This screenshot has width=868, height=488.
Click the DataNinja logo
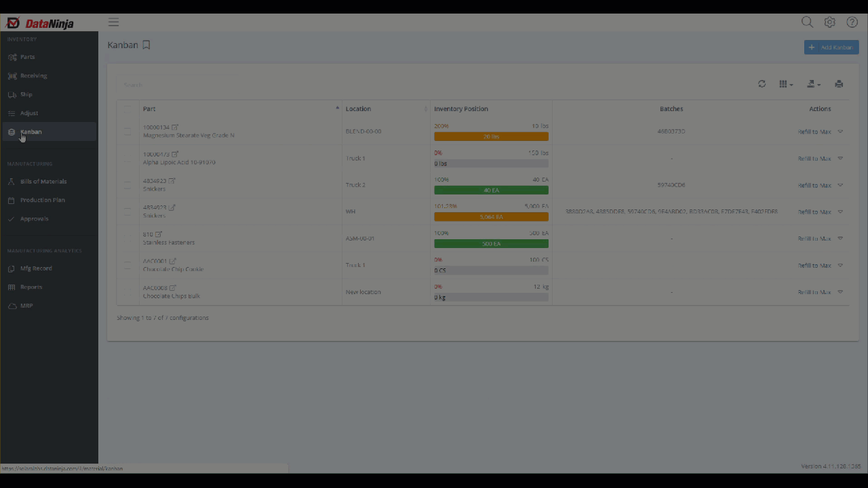pyautogui.click(x=40, y=23)
